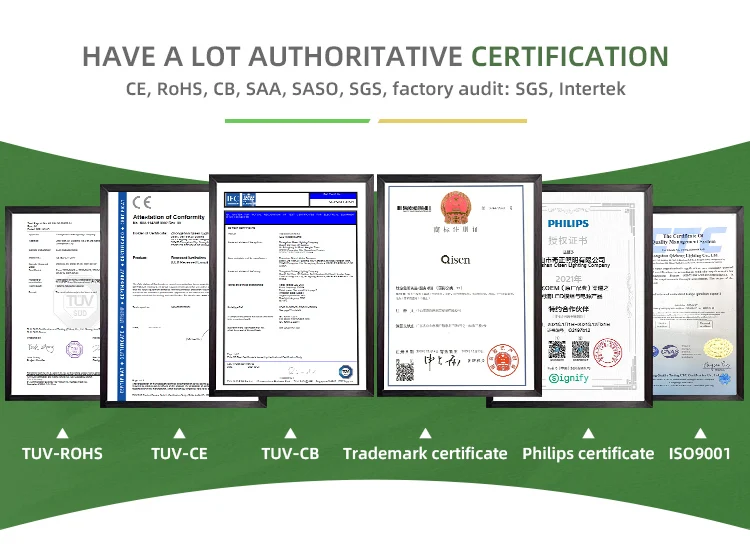The height and width of the screenshot is (545, 750).
Task: Click the ISO9001 label
Action: click(x=700, y=453)
